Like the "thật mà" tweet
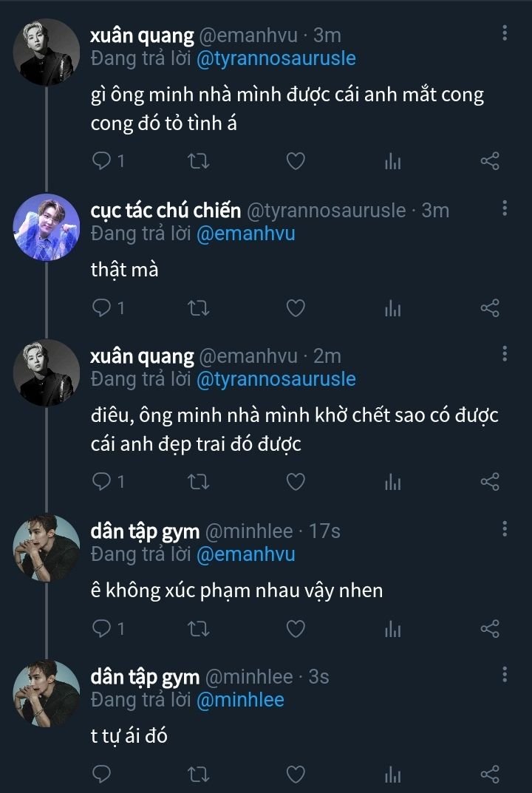 pyautogui.click(x=296, y=308)
